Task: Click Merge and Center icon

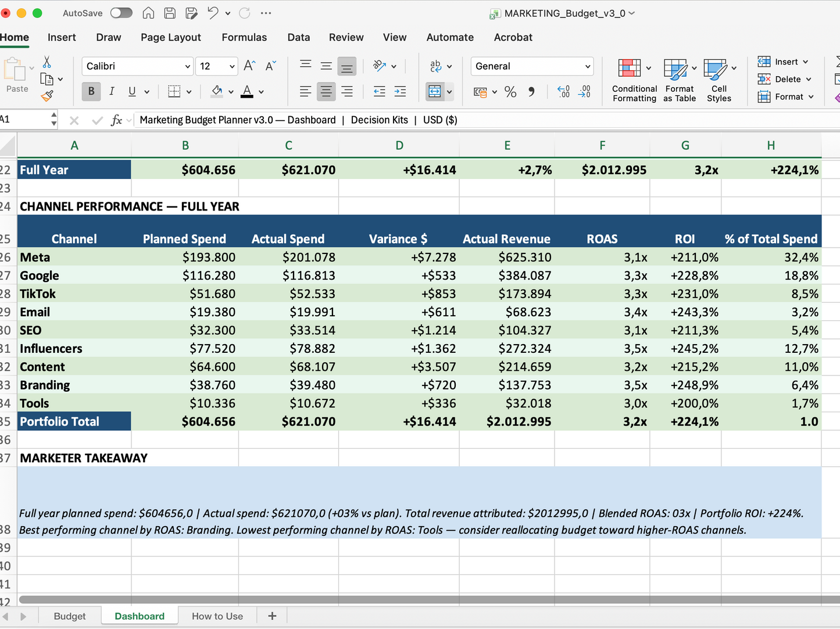Action: click(x=434, y=91)
